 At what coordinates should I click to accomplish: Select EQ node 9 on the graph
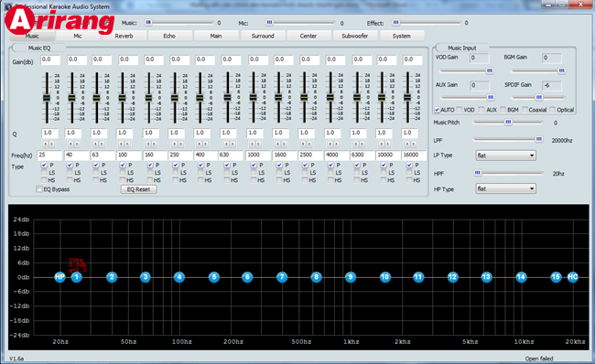click(351, 277)
